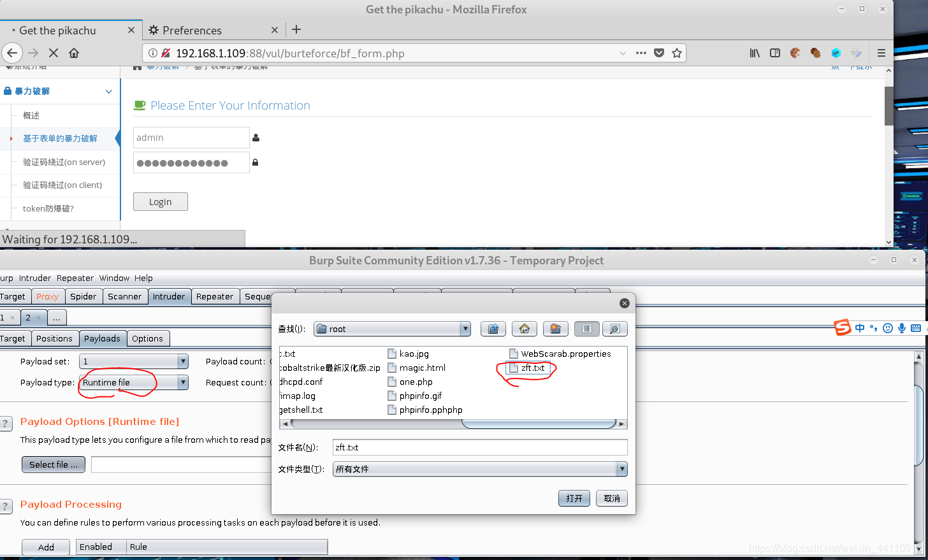Click the admin username field
Viewport: 928px width, 560px height.
[191, 138]
